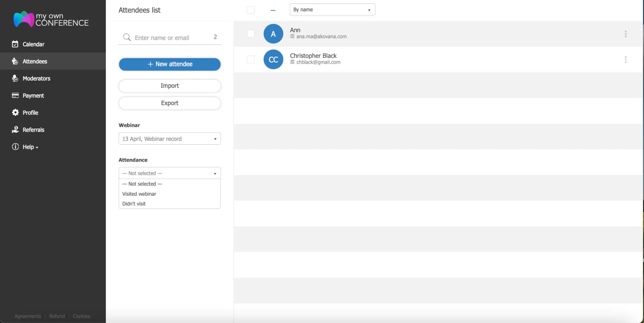Open Calendar from the sidebar icon

coord(15,44)
